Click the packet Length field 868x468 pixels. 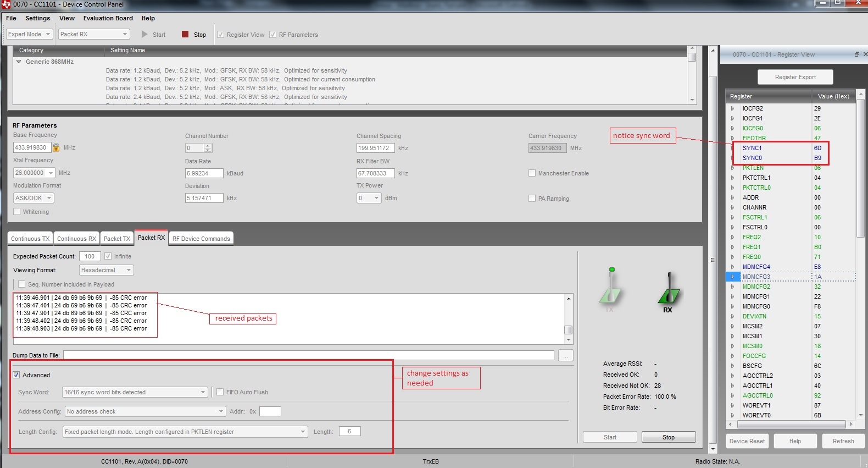click(349, 431)
